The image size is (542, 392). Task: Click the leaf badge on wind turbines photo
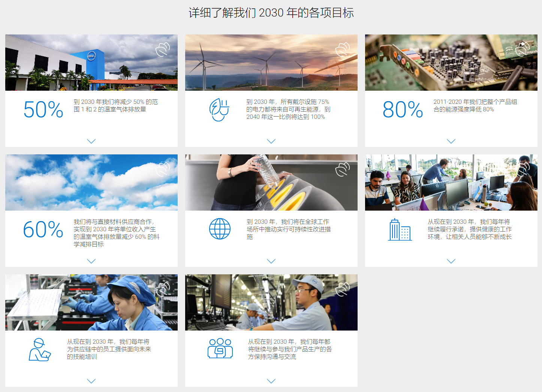(x=343, y=49)
